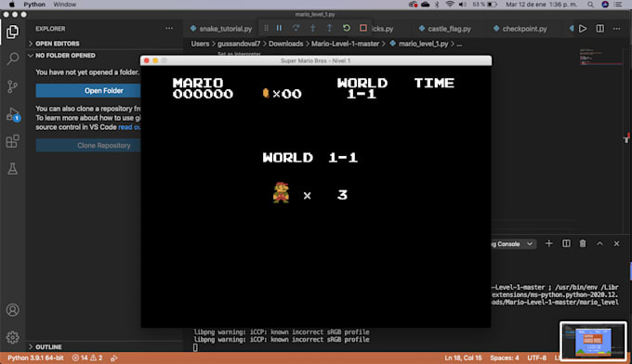The width and height of the screenshot is (632, 364).
Task: Switch to snake_tutorial.py tab
Action: pos(221,29)
